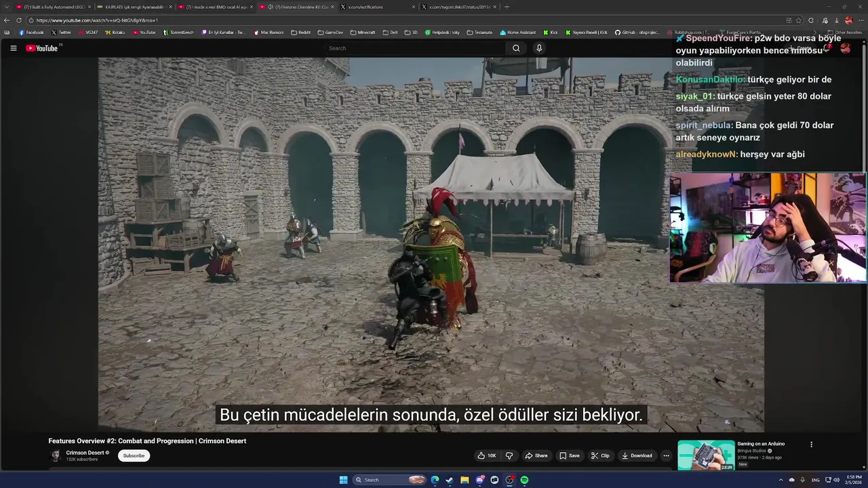The image size is (868, 488).
Task: Open the Twitter bookmark
Action: click(x=61, y=33)
